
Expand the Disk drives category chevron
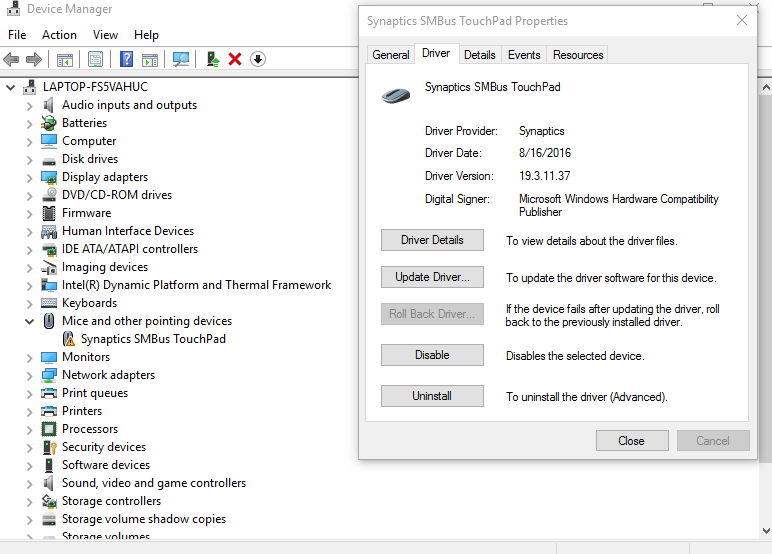[x=30, y=160]
